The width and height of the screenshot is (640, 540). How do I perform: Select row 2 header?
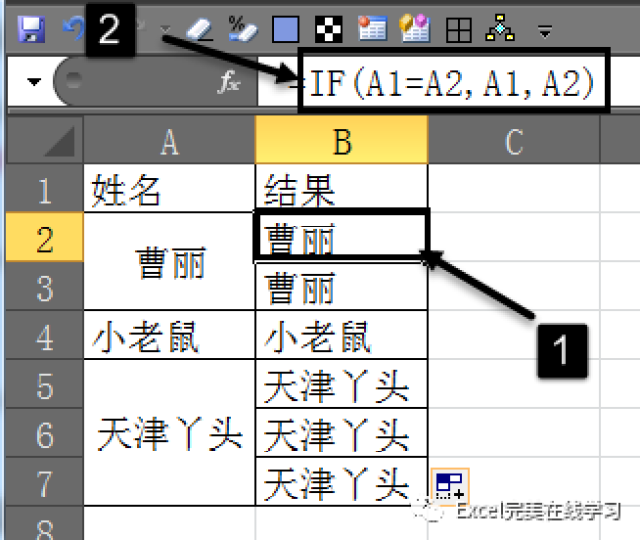tap(45, 237)
